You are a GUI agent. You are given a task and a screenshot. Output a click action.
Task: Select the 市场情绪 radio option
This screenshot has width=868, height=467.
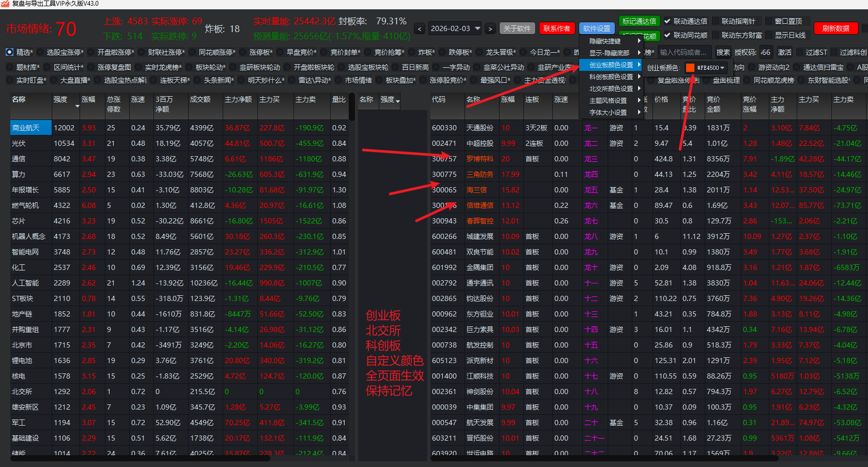click(x=338, y=80)
